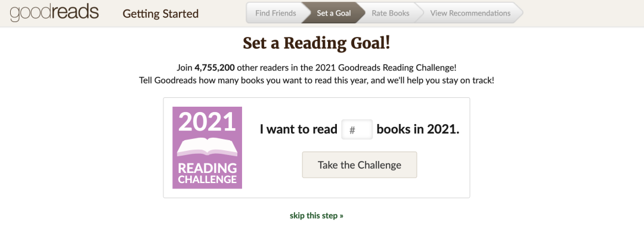644x226 pixels.
Task: Click the Tell Goodreads how many books sentence
Action: [316, 80]
